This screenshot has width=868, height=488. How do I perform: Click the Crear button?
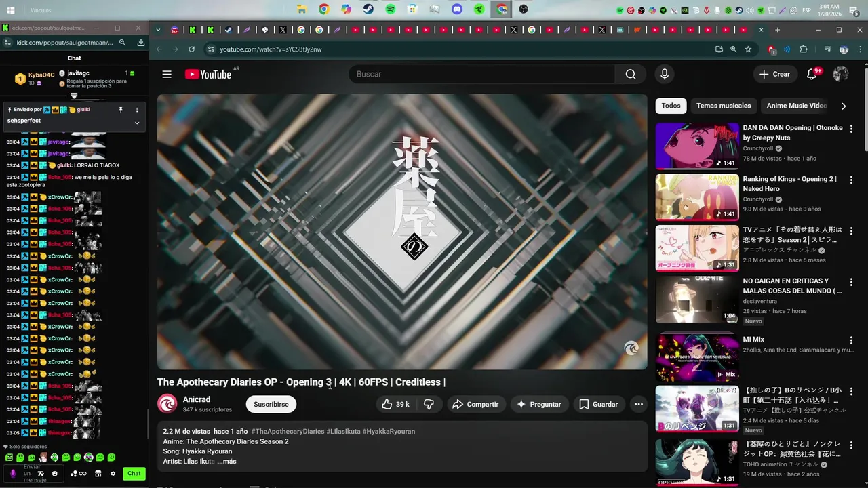tap(774, 74)
